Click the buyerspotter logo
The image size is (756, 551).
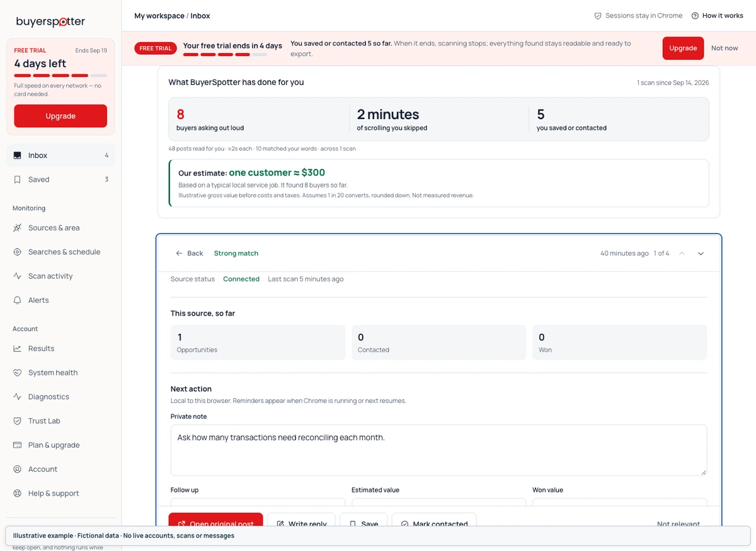(50, 21)
